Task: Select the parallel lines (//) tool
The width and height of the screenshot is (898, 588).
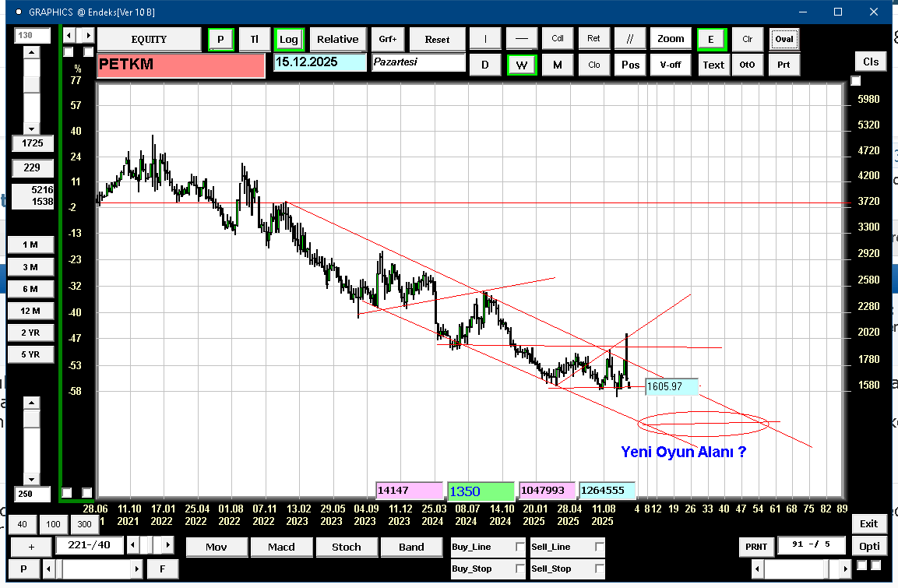Action: pos(629,39)
